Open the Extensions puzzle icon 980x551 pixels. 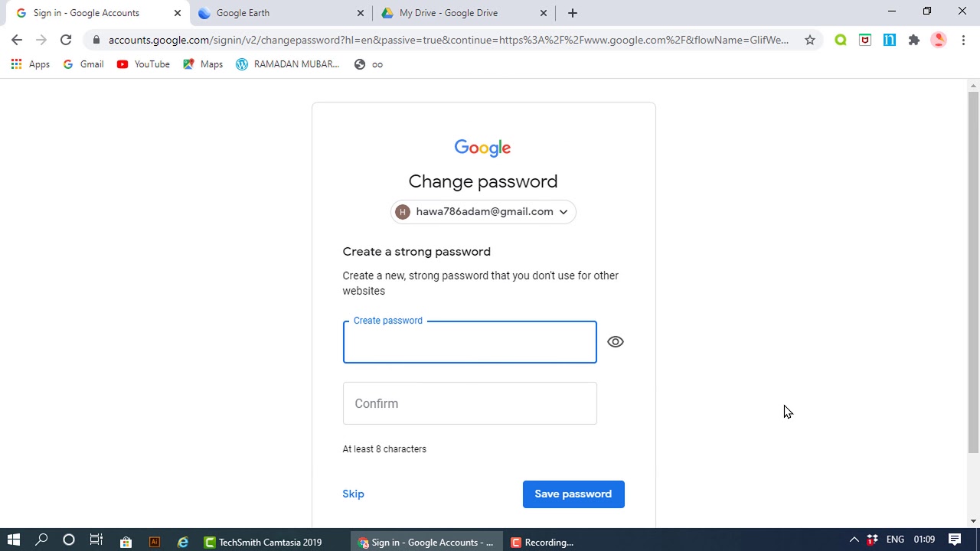click(913, 40)
